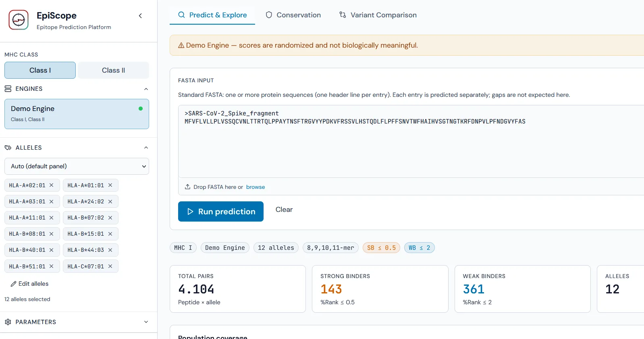This screenshot has width=644, height=339.
Task: Click the pencil icon beside Edit alleles
Action: [13, 284]
